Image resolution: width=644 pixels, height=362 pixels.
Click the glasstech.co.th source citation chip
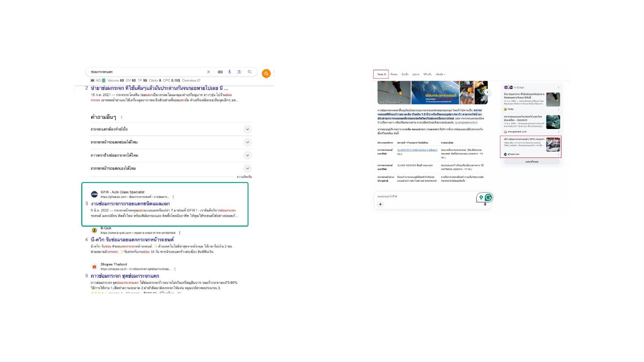466,123
